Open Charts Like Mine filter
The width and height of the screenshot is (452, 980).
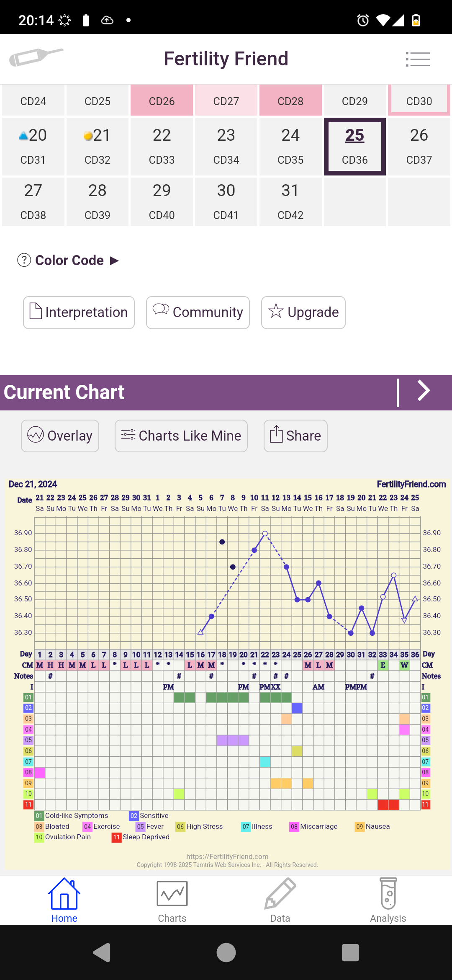coord(181,436)
